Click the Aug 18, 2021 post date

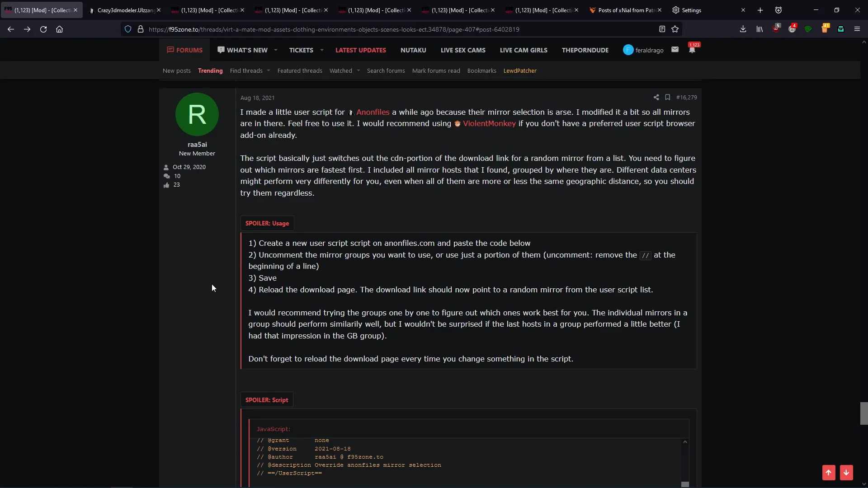257,98
